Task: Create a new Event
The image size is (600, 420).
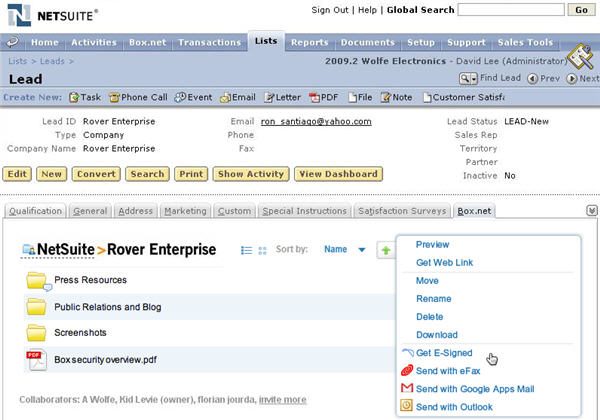Action: [x=193, y=98]
